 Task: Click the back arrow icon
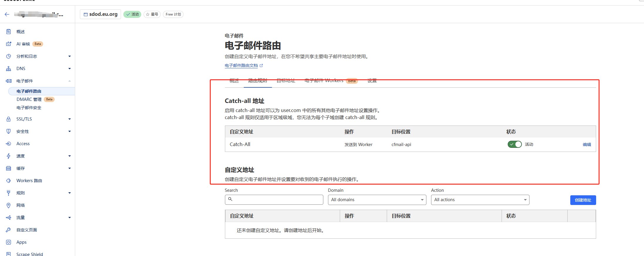click(7, 14)
